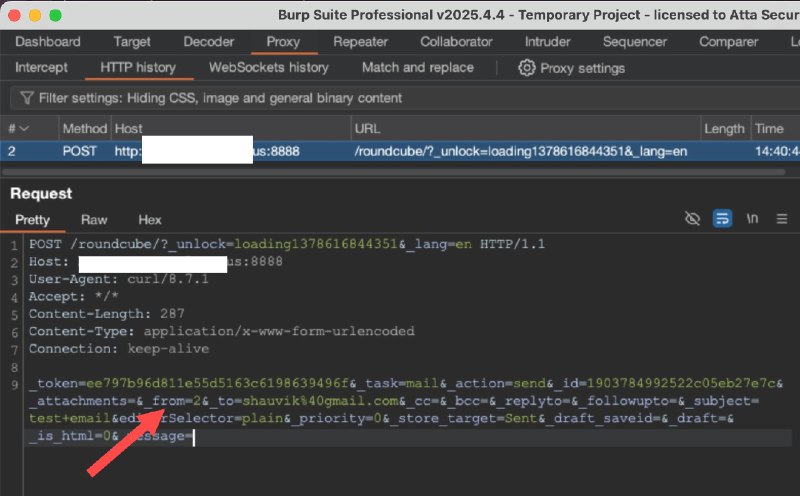Toggle the hide-request eye icon

692,219
